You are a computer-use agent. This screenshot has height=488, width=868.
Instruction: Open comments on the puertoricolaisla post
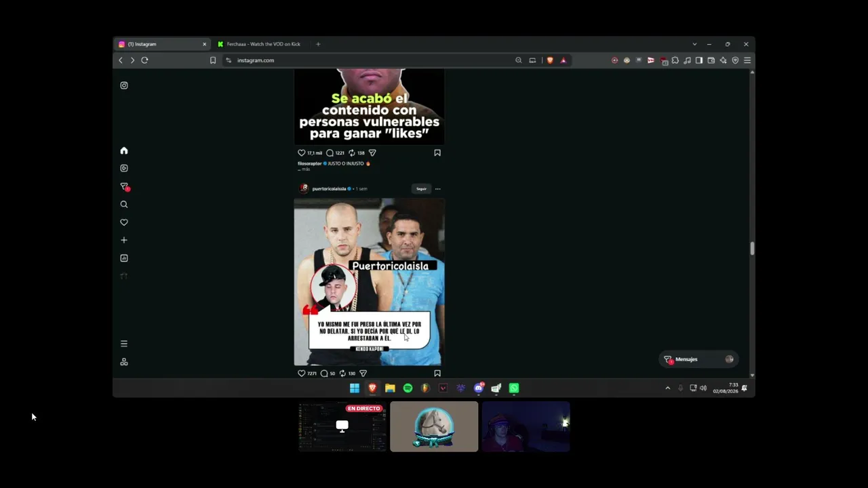click(324, 373)
